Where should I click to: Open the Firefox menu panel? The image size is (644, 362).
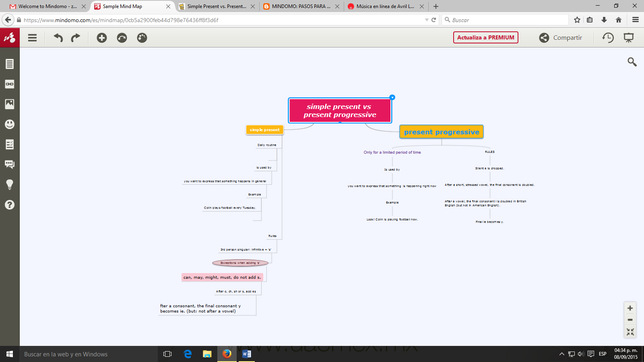click(635, 20)
